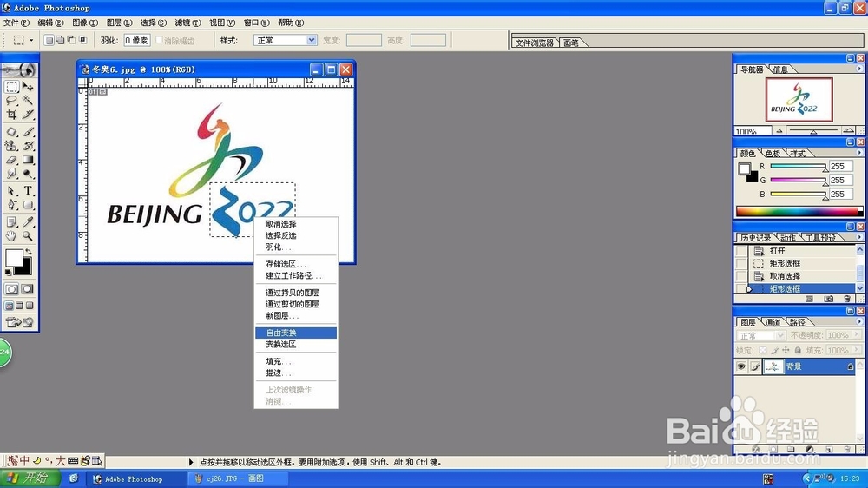Screen dimensions: 868x488
Task: Select the Gradient tool
Action: [x=28, y=160]
